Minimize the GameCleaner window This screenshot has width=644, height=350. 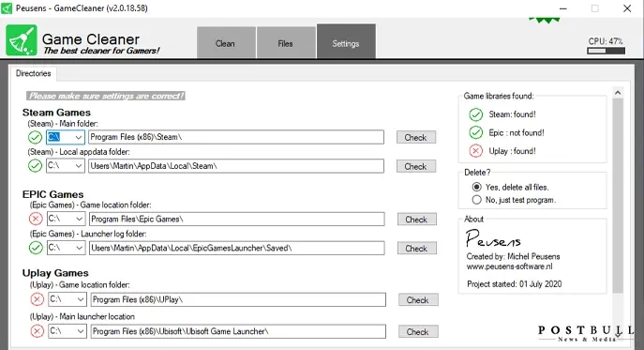click(563, 8)
